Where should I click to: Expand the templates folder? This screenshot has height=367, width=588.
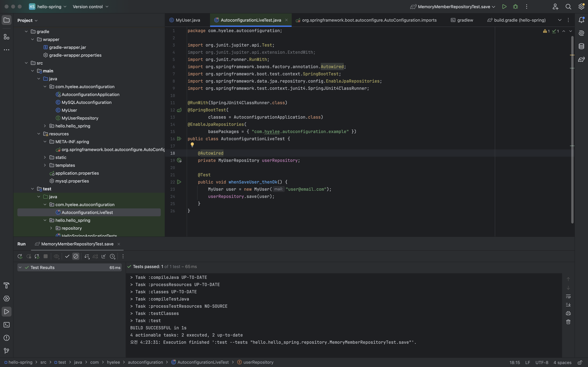click(x=45, y=165)
